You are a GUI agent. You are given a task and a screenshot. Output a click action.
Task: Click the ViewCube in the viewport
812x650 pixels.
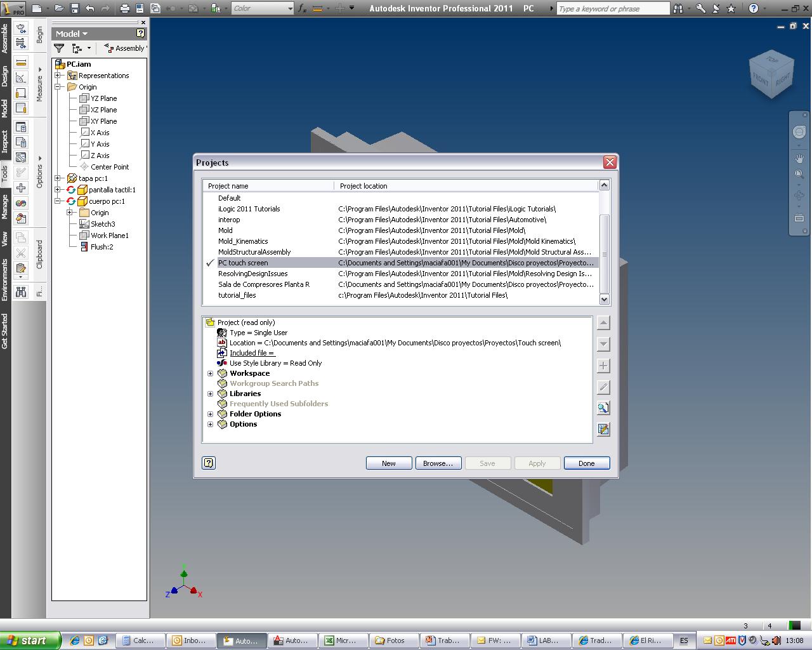(771, 74)
